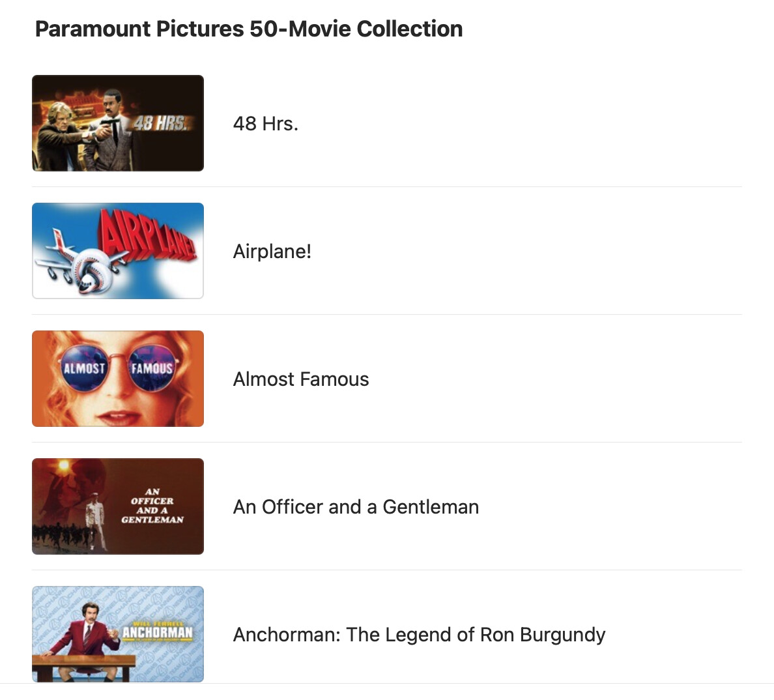Select the "Almost Famous" title text
Screen dimensions: 774x700
(301, 379)
